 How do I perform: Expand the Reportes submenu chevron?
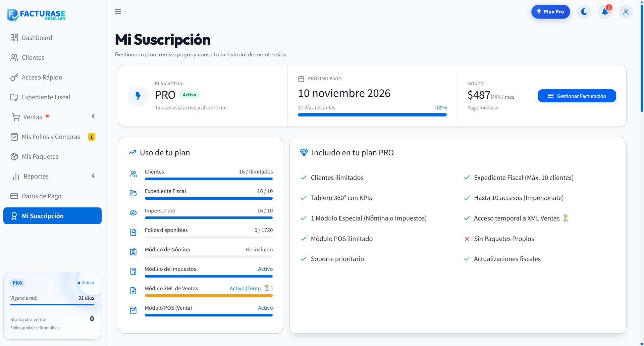(x=93, y=176)
